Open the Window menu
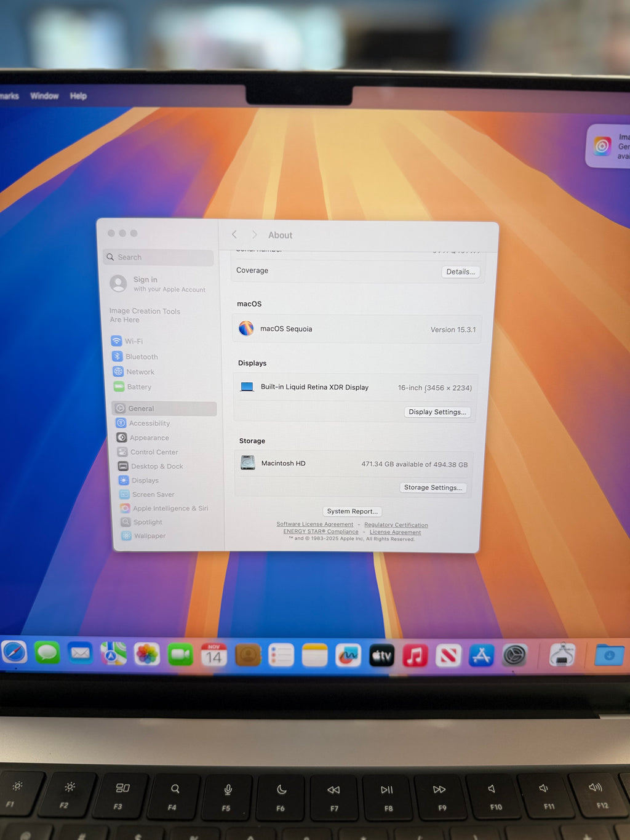Screen dimensions: 630x840 [x=44, y=96]
